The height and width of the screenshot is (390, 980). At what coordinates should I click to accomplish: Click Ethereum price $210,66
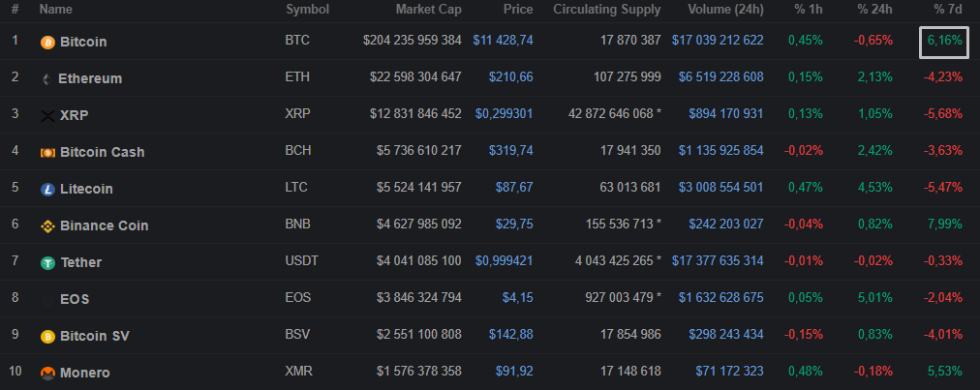(x=511, y=77)
